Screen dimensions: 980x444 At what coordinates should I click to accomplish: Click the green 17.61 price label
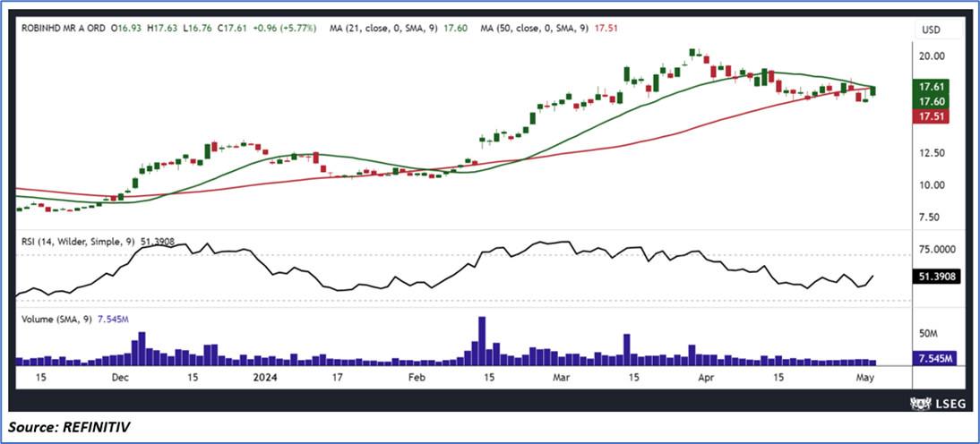coord(931,86)
